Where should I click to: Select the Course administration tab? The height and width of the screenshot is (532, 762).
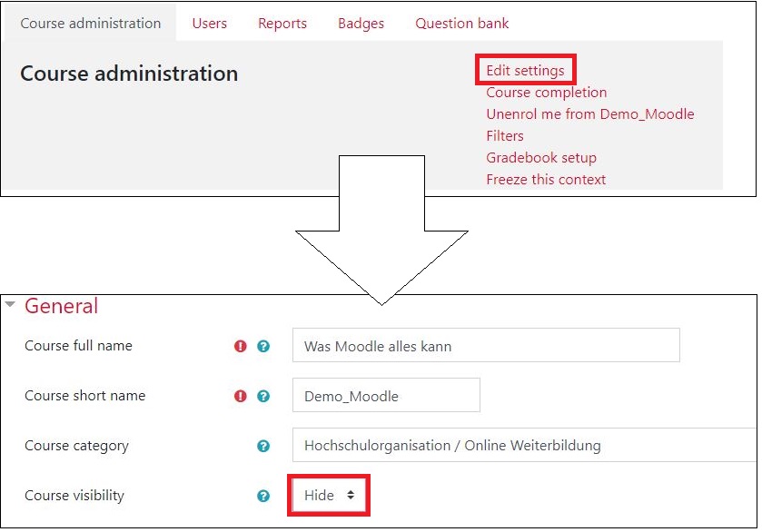pyautogui.click(x=91, y=24)
